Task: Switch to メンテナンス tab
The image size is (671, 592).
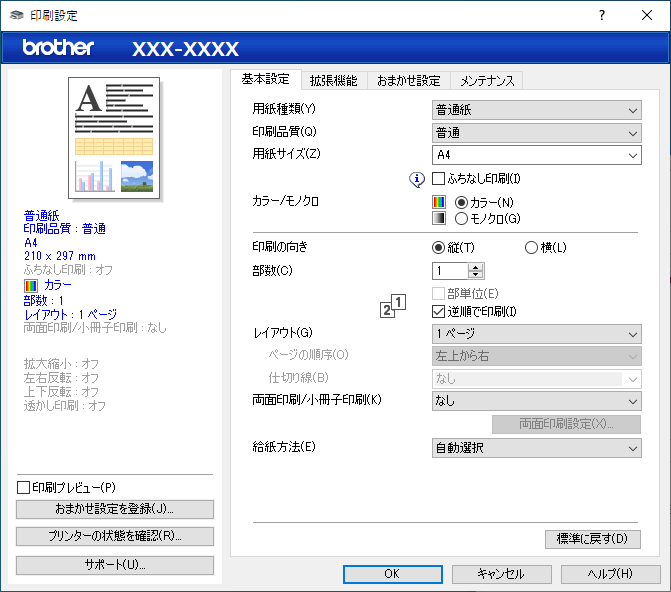Action: tap(487, 80)
